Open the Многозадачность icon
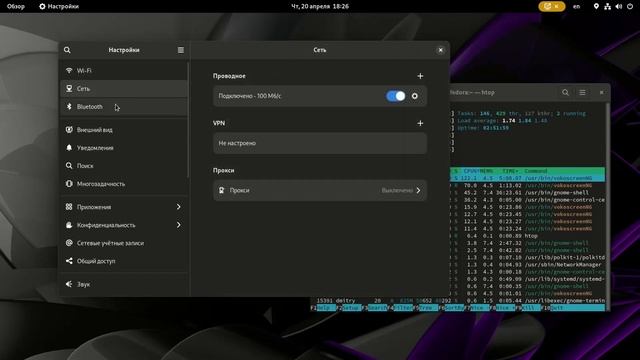The image size is (640, 360). coord(69,183)
